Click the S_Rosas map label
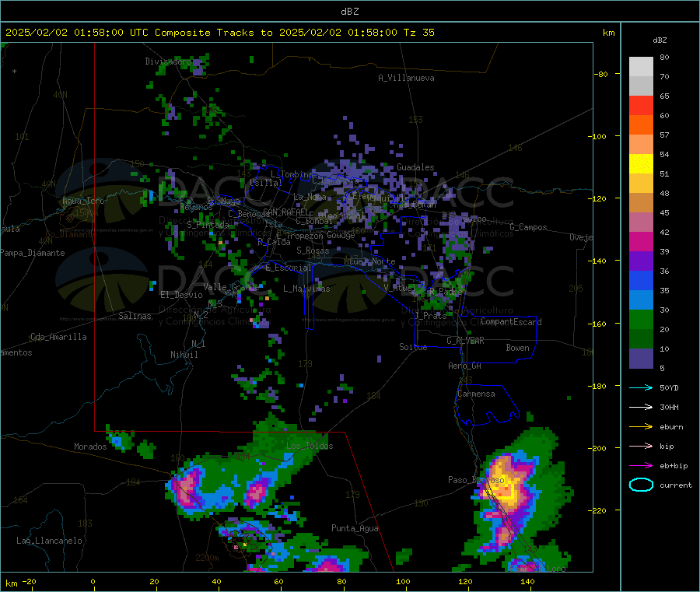This screenshot has height=592, width=700. point(313,250)
